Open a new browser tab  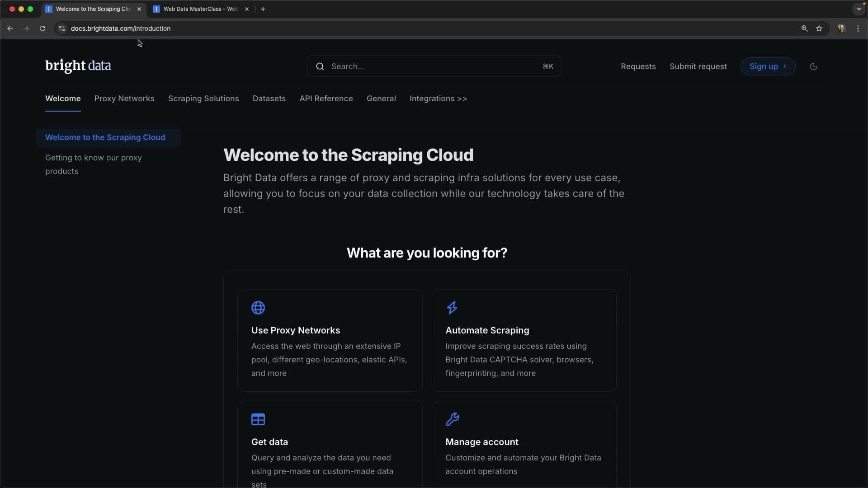tap(263, 9)
